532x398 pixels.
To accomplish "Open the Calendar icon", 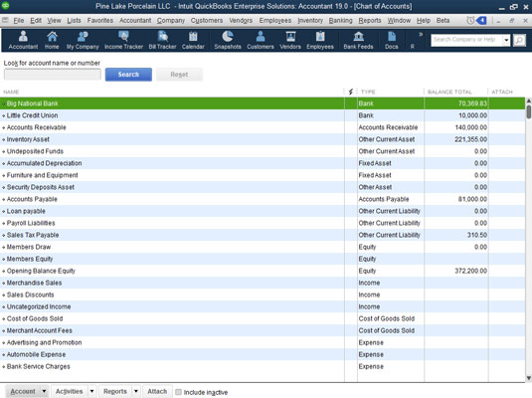I will [x=193, y=40].
